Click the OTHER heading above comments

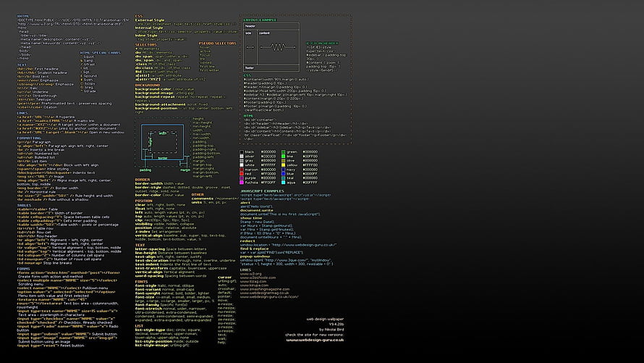tap(198, 194)
